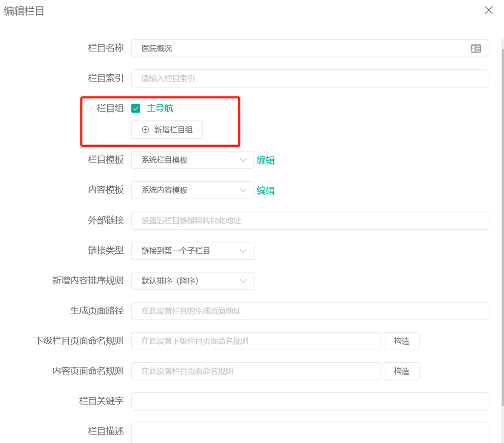Click inside the 栏目描述 text area

coord(309,432)
